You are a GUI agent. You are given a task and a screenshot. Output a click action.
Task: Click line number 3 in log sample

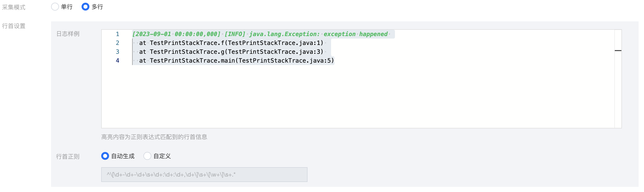click(117, 52)
